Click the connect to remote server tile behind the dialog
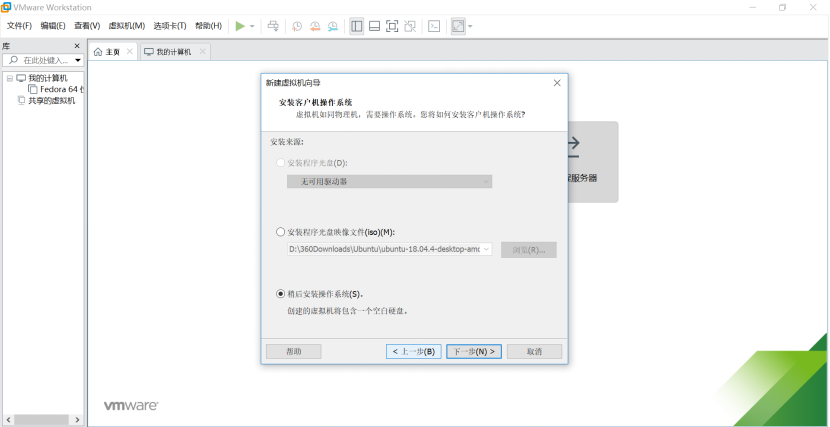The width and height of the screenshot is (830, 427). click(593, 162)
